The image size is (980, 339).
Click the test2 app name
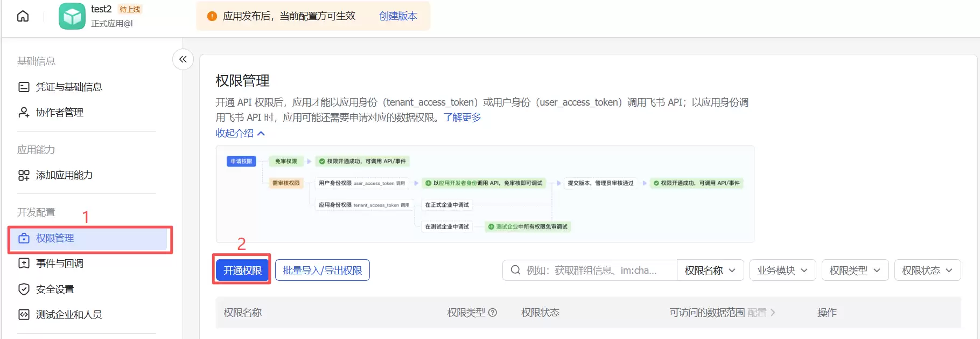(x=101, y=9)
